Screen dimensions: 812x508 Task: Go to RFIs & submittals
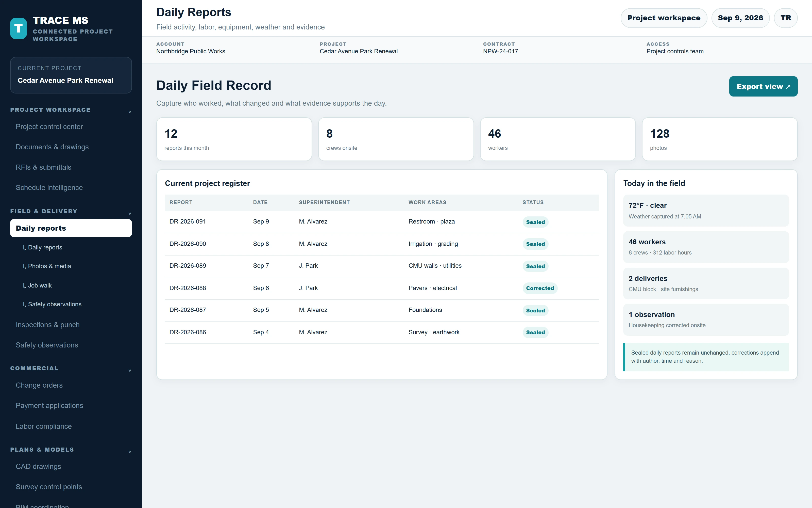[71, 167]
